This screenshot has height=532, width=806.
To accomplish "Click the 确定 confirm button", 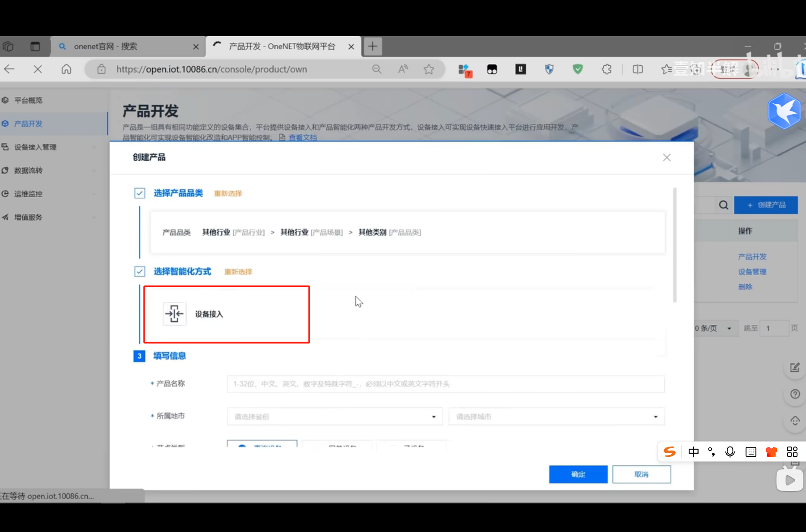I will click(x=578, y=474).
